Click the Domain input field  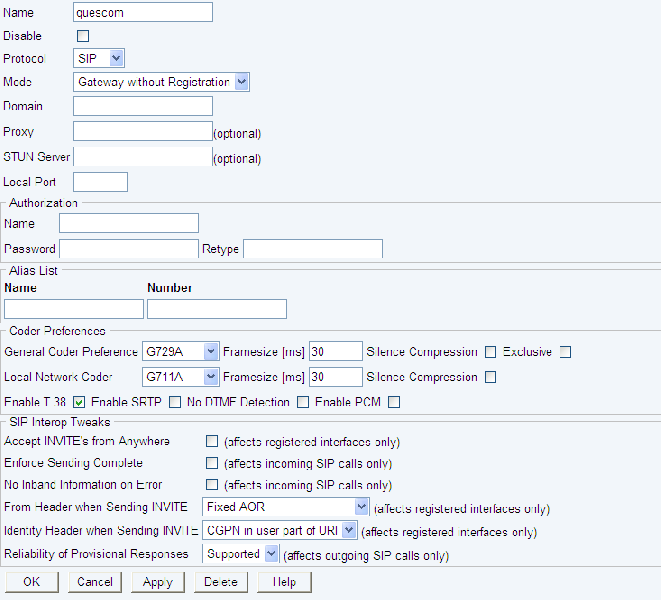[143, 106]
